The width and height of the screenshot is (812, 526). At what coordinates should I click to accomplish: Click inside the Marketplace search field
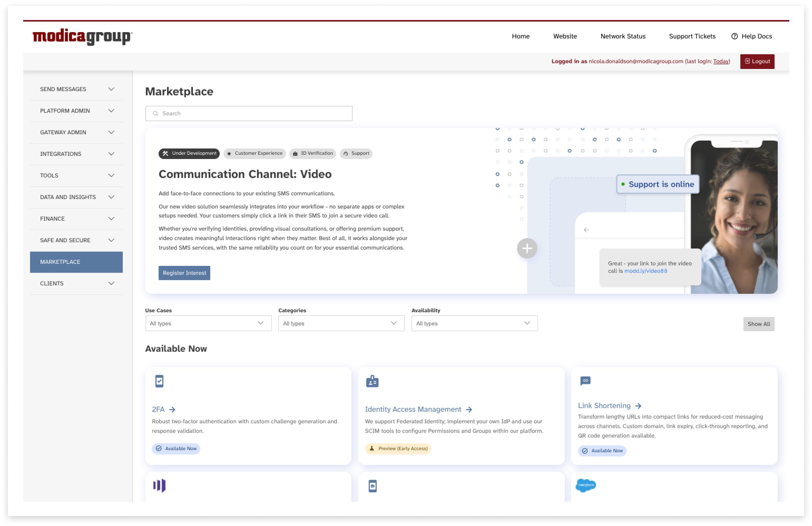[248, 113]
